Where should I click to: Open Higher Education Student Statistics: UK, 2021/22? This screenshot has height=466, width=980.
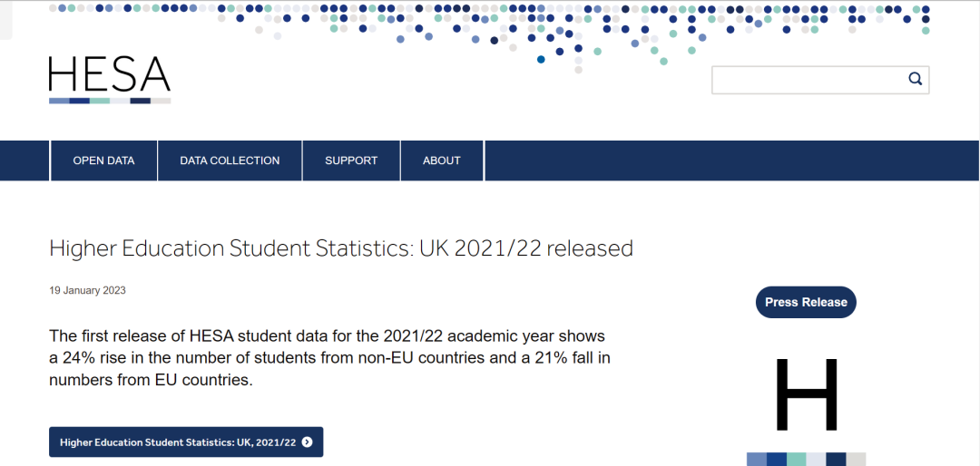pyautogui.click(x=178, y=442)
